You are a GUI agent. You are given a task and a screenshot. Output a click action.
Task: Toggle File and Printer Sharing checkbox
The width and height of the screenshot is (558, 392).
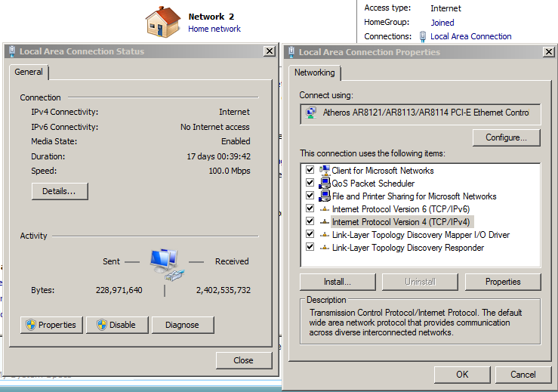click(x=310, y=196)
